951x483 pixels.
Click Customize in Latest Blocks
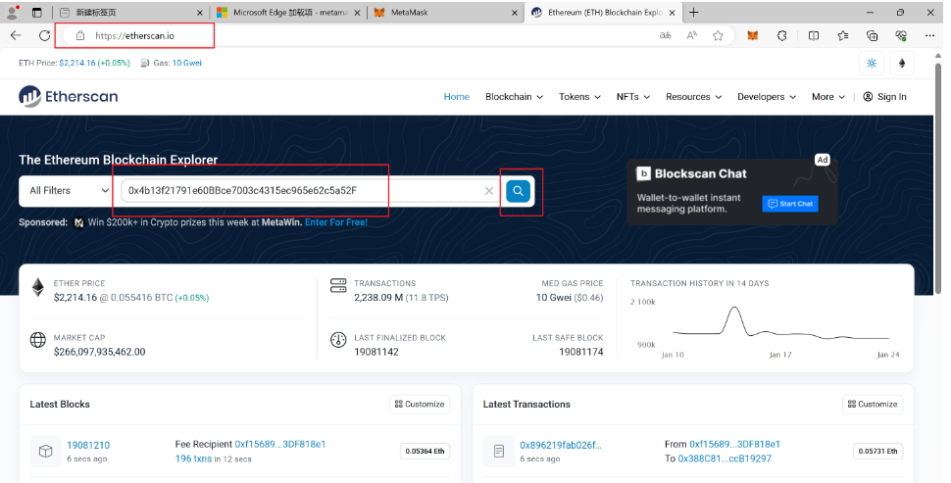point(419,404)
